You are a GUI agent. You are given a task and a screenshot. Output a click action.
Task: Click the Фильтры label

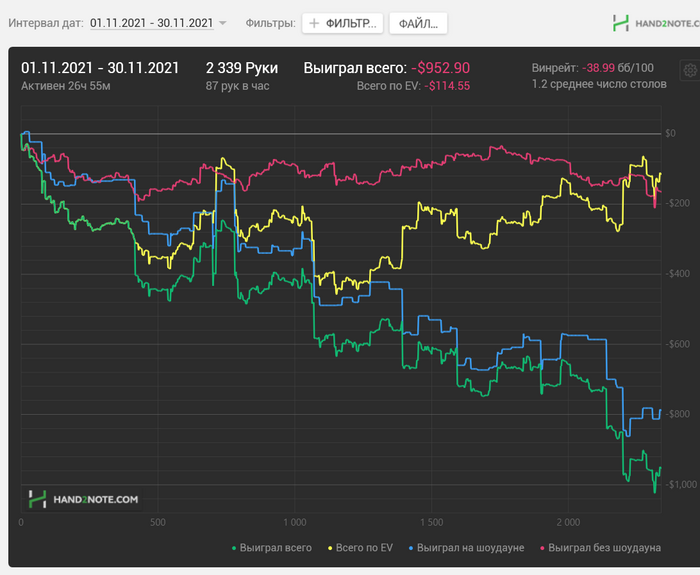tap(271, 23)
